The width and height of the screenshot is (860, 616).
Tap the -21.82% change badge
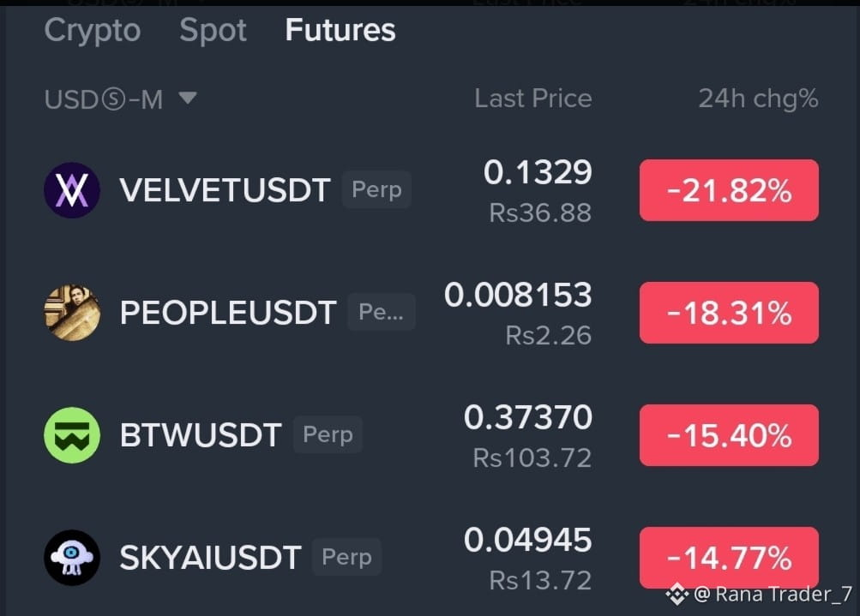729,190
